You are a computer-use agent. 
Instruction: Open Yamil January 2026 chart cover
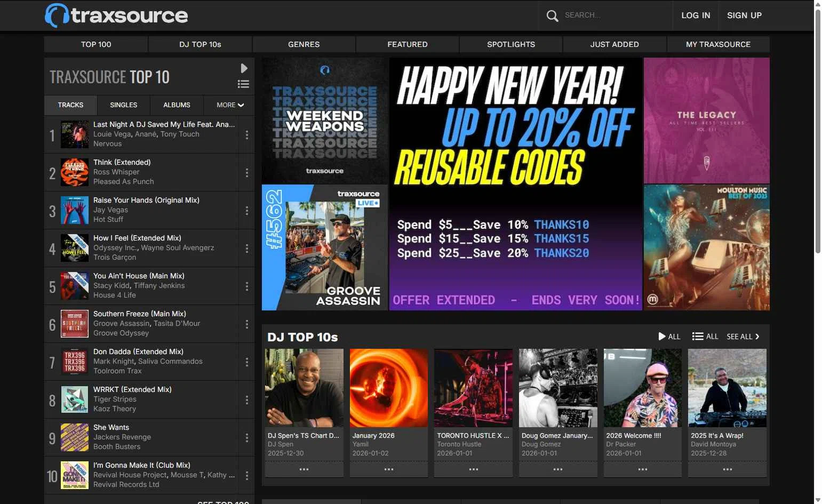click(389, 388)
